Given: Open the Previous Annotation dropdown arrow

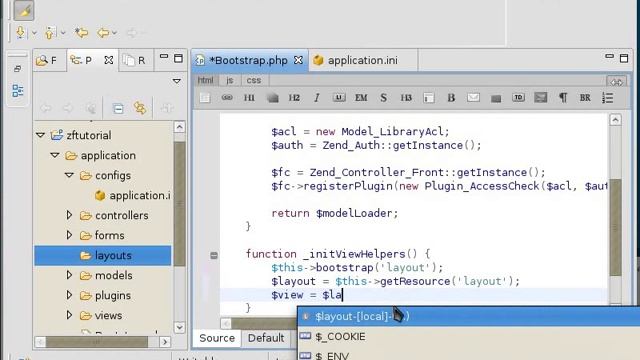Looking at the screenshot, I should (x=63, y=33).
